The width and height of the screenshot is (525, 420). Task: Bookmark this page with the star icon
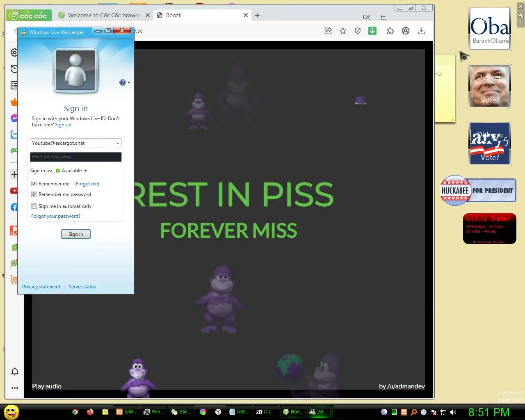point(343,31)
